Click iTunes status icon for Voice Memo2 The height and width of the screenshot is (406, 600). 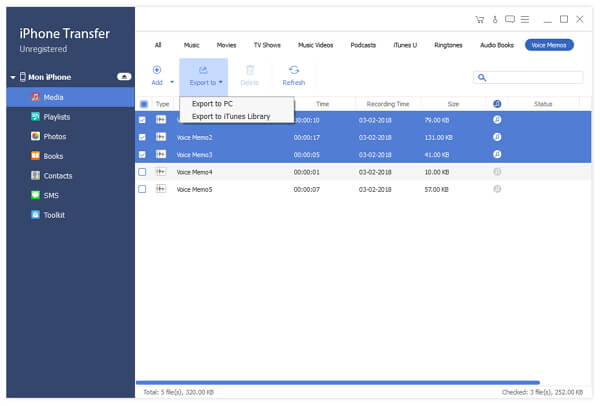[497, 137]
